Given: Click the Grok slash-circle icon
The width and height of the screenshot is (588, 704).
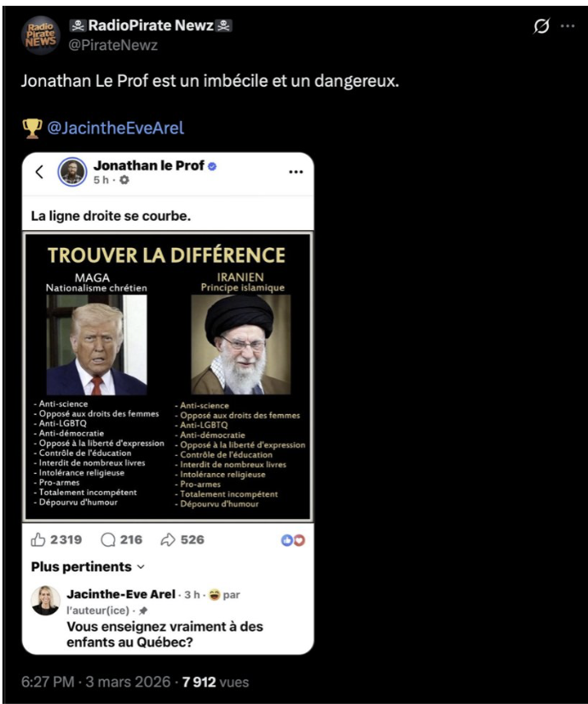Looking at the screenshot, I should tap(541, 26).
